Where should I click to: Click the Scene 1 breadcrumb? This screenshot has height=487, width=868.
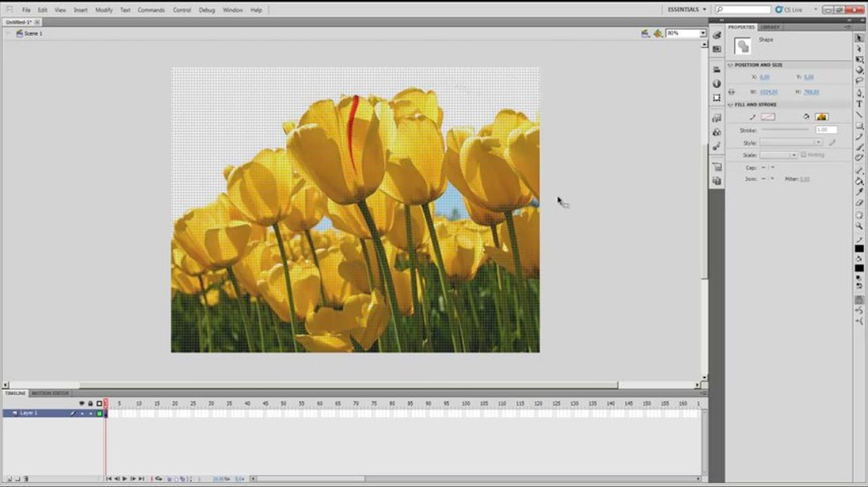(x=33, y=33)
